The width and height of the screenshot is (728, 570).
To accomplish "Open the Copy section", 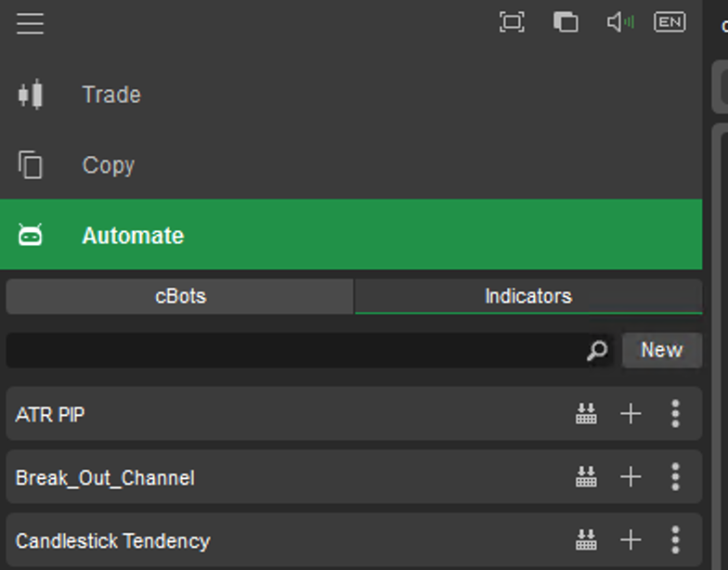I will tap(108, 165).
